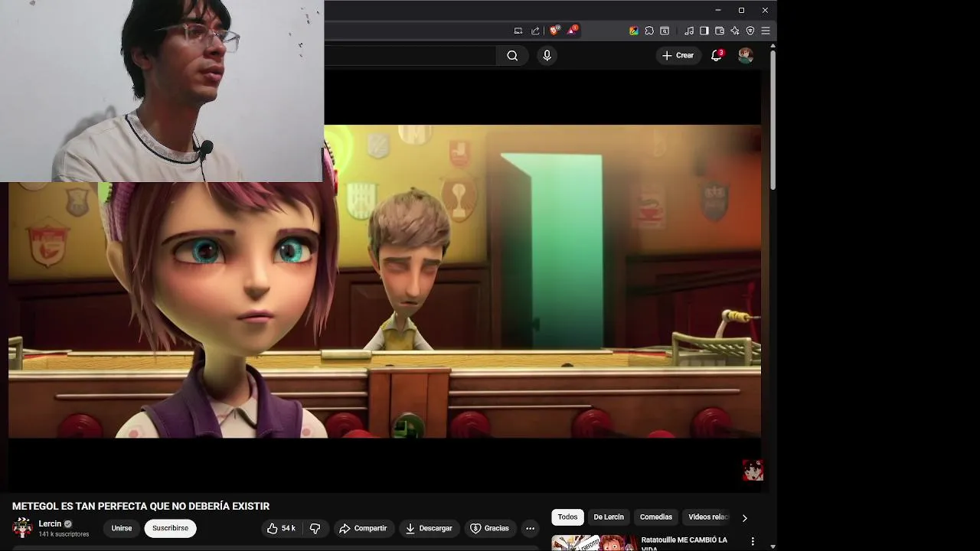Click the share page icon in address bar
The image size is (980, 551).
point(535,31)
